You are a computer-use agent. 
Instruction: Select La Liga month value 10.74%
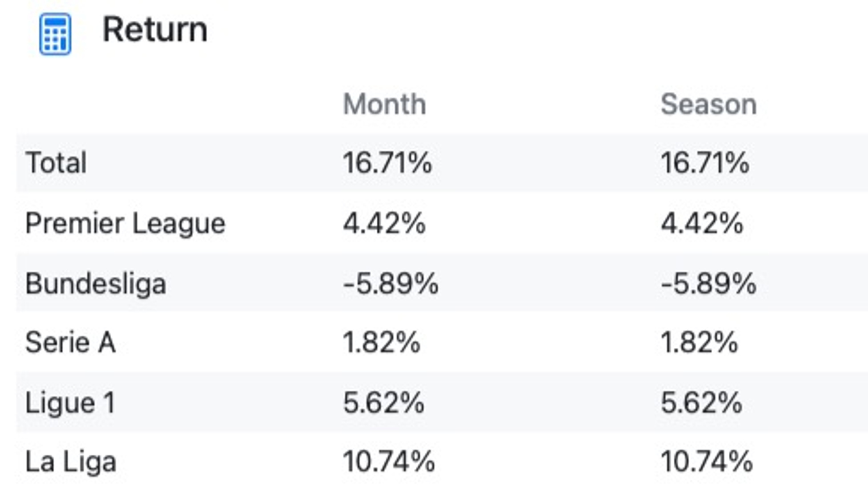pyautogui.click(x=389, y=462)
